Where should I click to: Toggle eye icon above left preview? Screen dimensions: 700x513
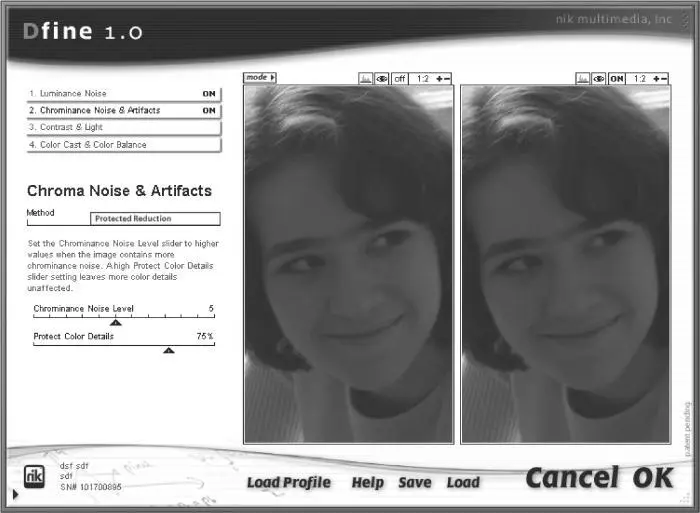pos(381,78)
